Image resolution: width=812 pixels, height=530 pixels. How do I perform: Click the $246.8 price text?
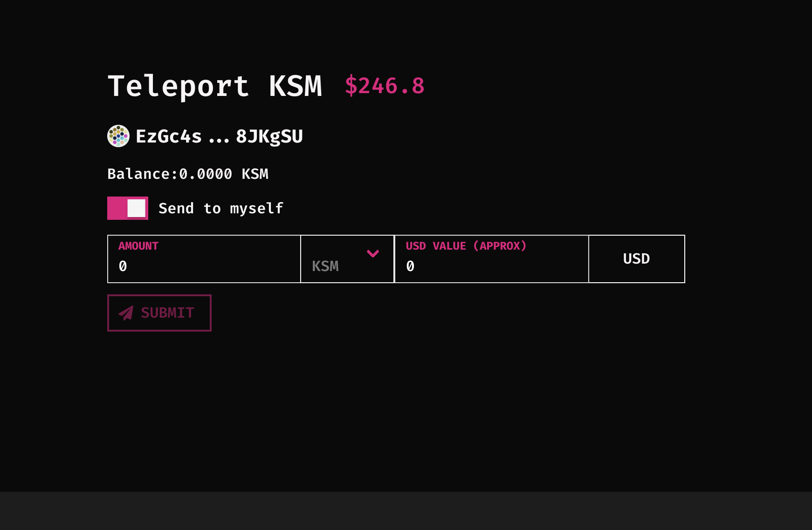point(385,86)
